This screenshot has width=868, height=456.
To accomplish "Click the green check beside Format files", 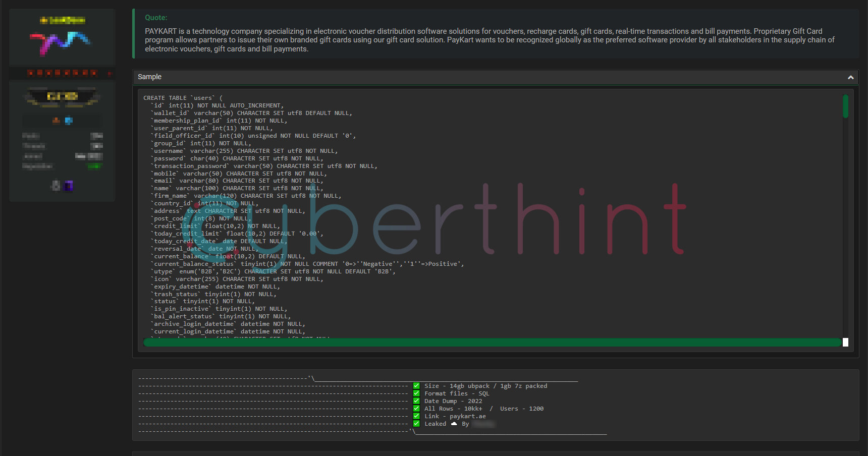I will (x=416, y=393).
